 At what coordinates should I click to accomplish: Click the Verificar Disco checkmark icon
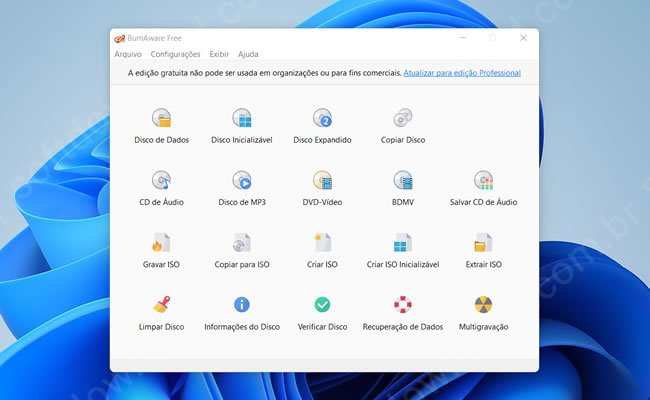tap(322, 305)
